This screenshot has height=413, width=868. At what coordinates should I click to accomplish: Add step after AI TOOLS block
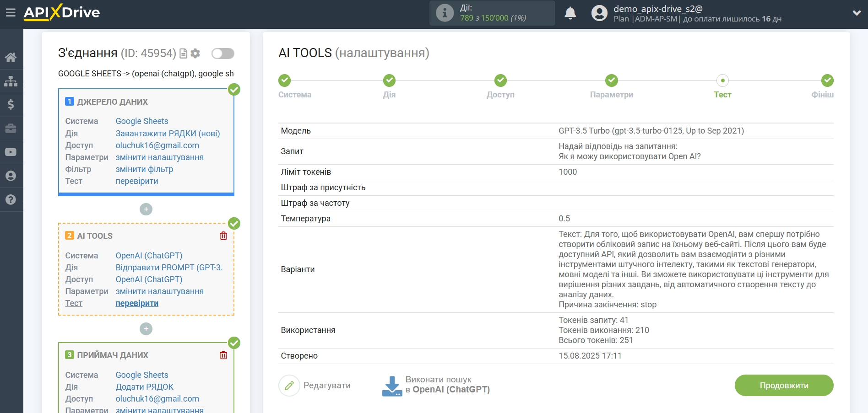[146, 328]
